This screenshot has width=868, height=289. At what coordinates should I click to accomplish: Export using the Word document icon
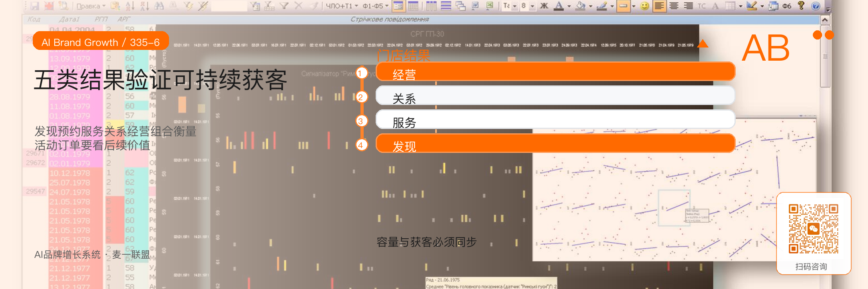pyautogui.click(x=475, y=6)
